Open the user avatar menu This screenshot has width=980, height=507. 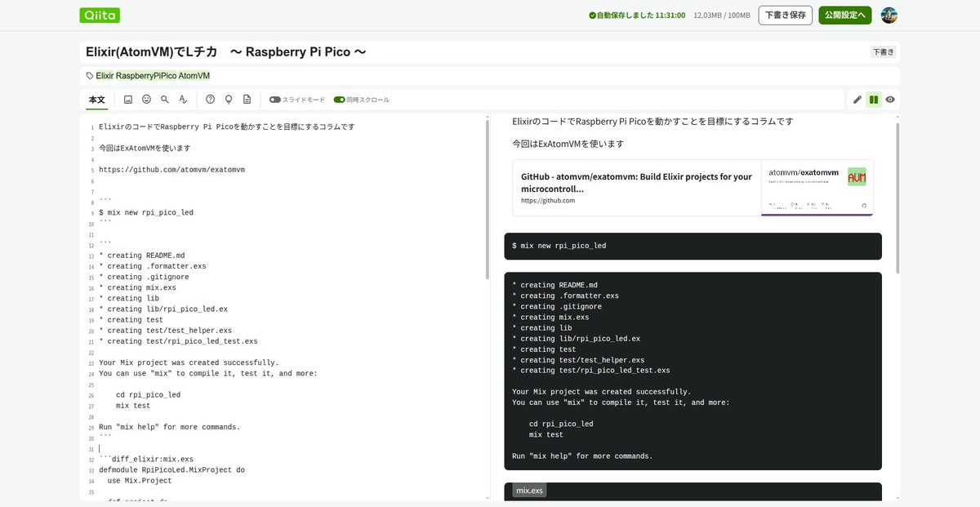[x=889, y=15]
